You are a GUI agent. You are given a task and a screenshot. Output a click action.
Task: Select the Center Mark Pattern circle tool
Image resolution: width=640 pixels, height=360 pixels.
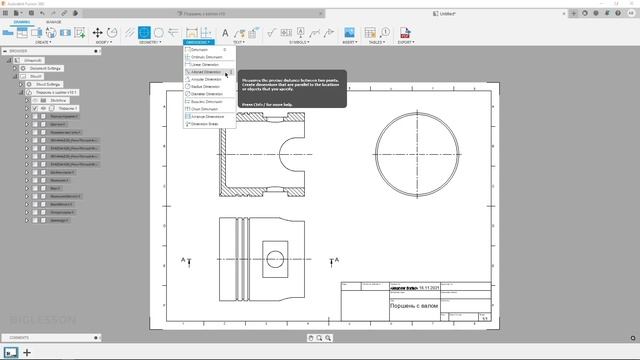[159, 33]
